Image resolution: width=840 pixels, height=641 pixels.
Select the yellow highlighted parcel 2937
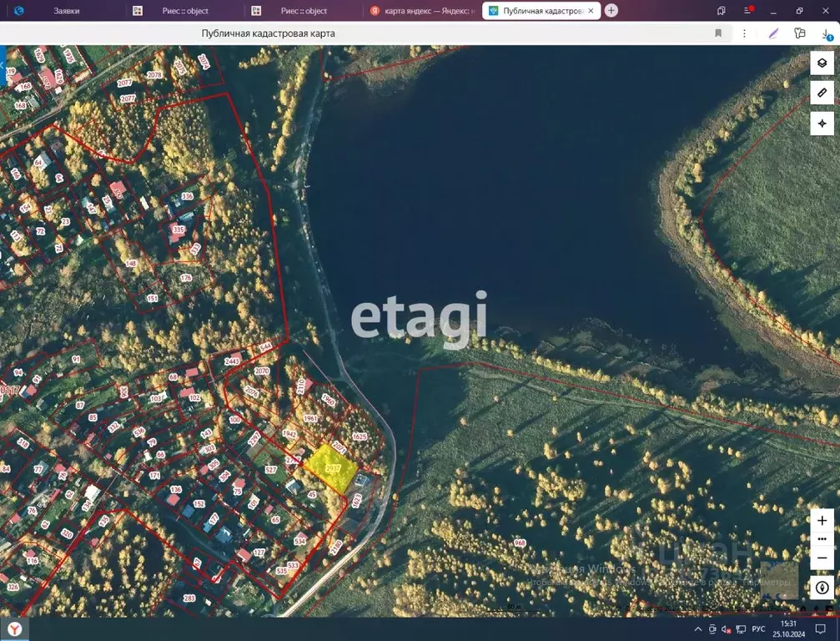(332, 467)
